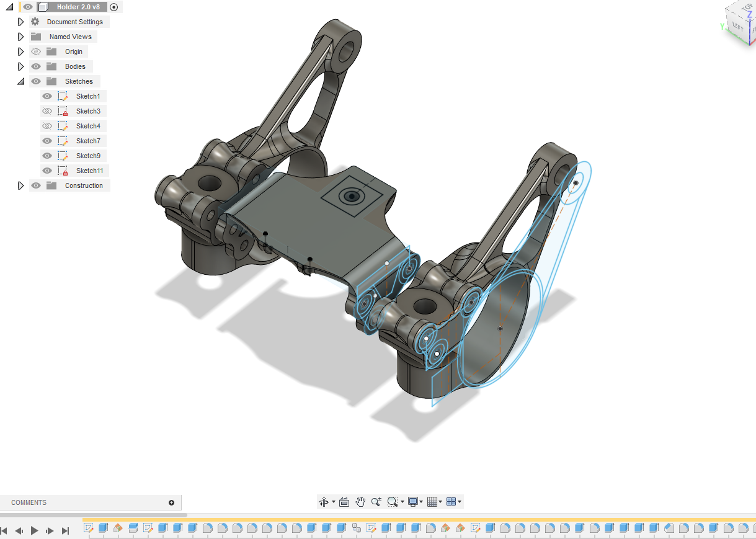Open the Viewports dropdown arrow
This screenshot has height=539, width=756.
(460, 502)
